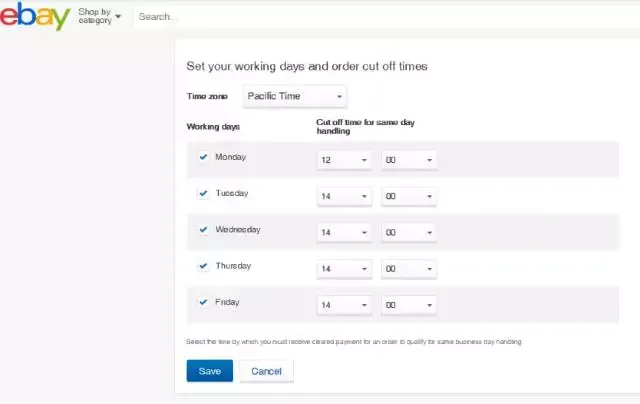Screen dimensions: 640x404
Task: Click the heading Set your working days
Action: coord(307,66)
